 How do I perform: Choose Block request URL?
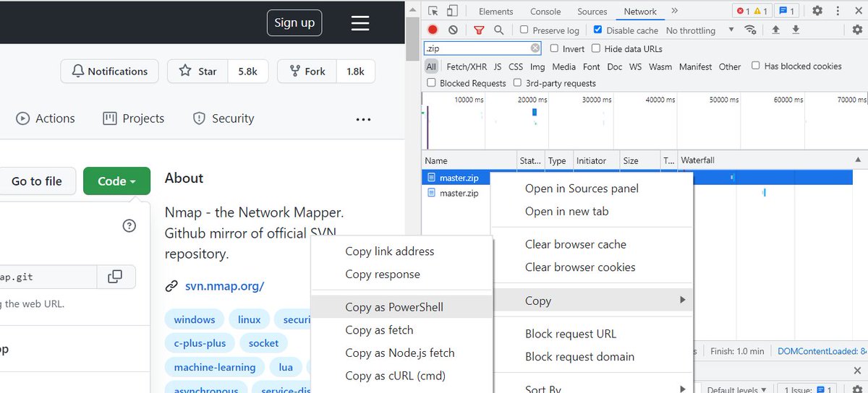coord(592,334)
